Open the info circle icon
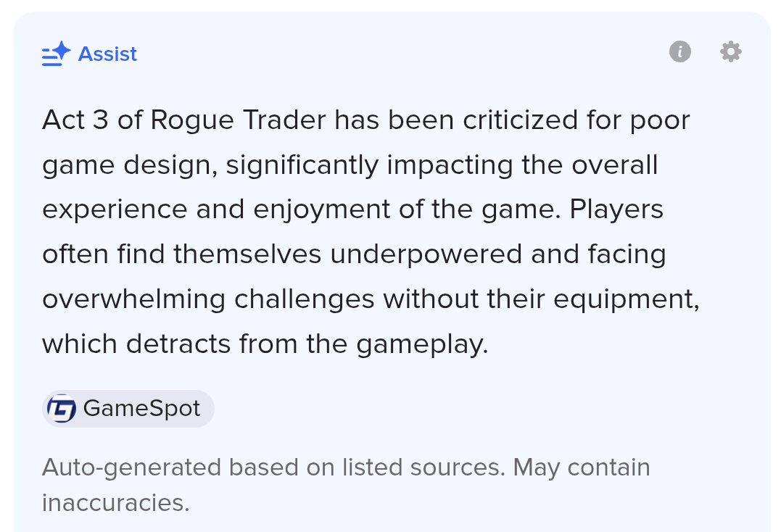This screenshot has height=532, width=781. (680, 51)
